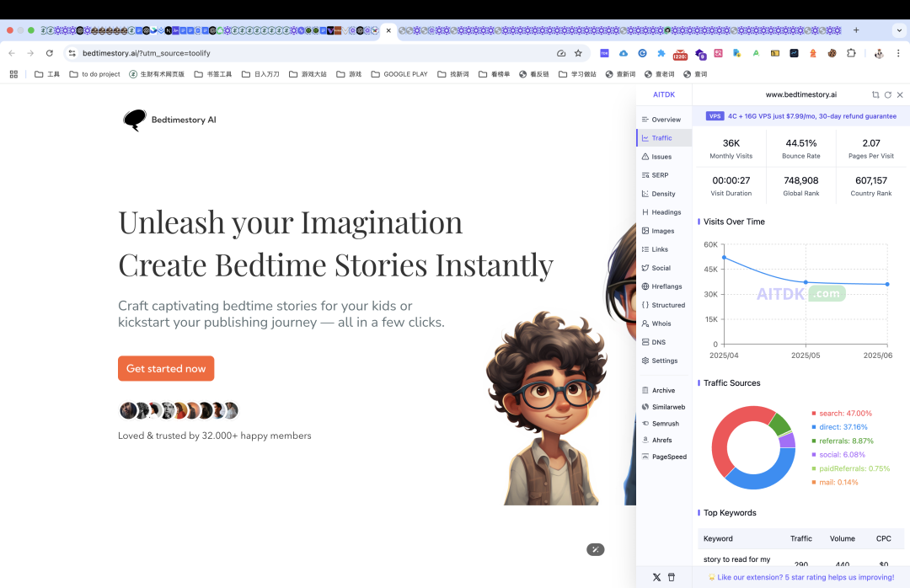The image size is (910, 588).
Task: Click the X (Twitter) icon in AITDK footer
Action: pos(656,578)
